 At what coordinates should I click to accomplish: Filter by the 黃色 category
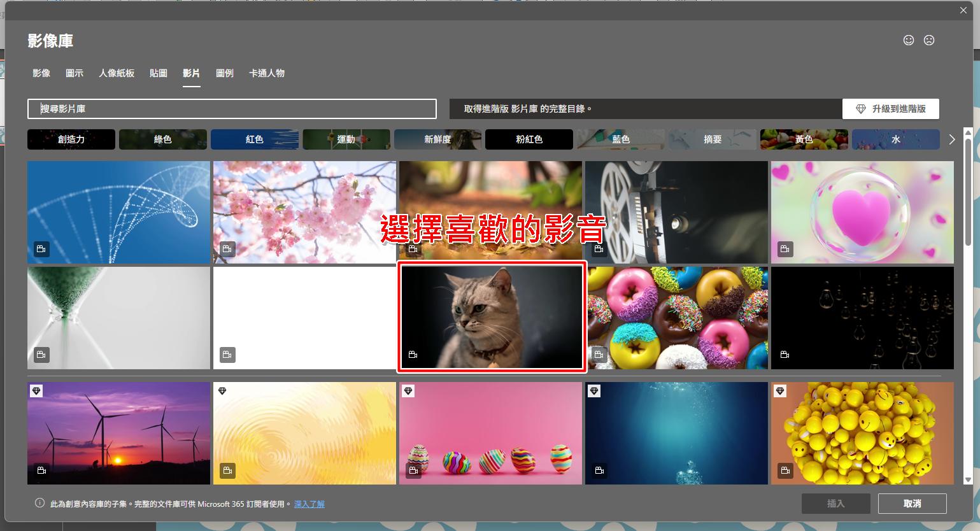(804, 139)
